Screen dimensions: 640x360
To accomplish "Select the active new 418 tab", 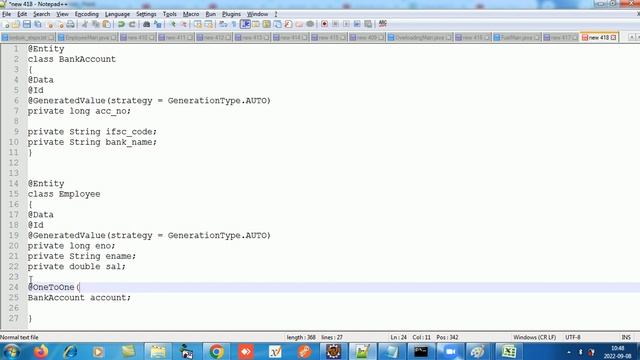I will [599, 38].
